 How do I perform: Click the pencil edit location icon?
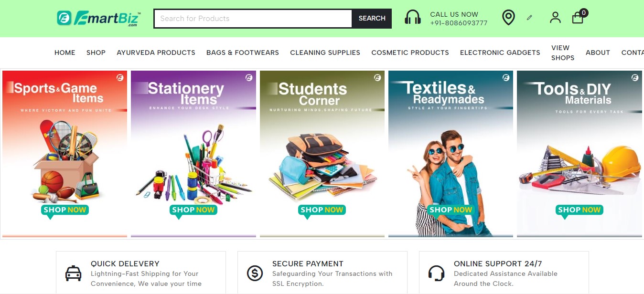pyautogui.click(x=529, y=18)
